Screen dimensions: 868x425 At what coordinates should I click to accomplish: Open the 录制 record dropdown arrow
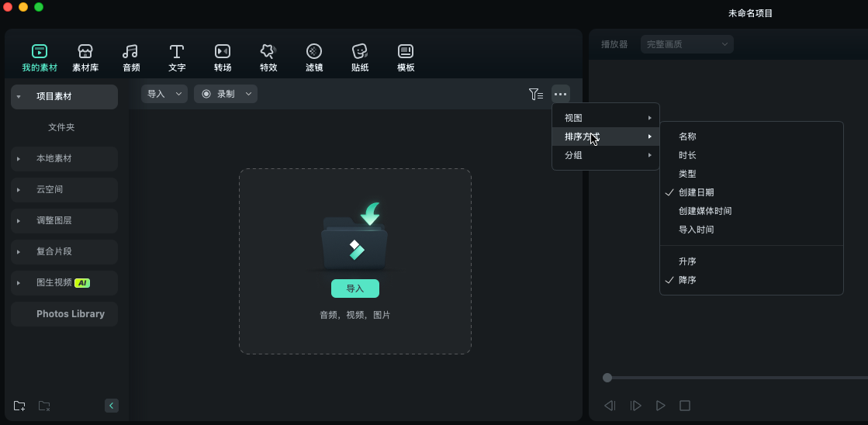point(248,94)
